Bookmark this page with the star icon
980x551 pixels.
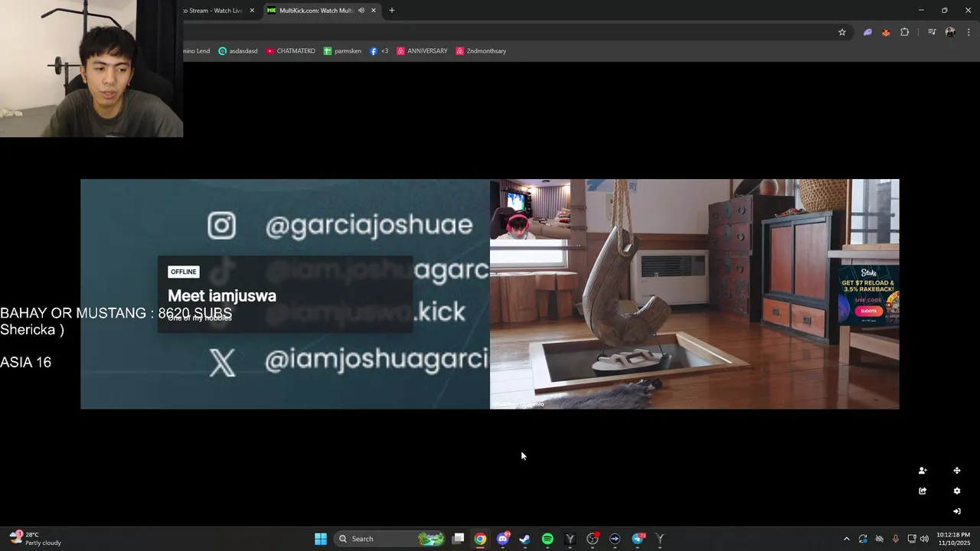click(x=842, y=32)
